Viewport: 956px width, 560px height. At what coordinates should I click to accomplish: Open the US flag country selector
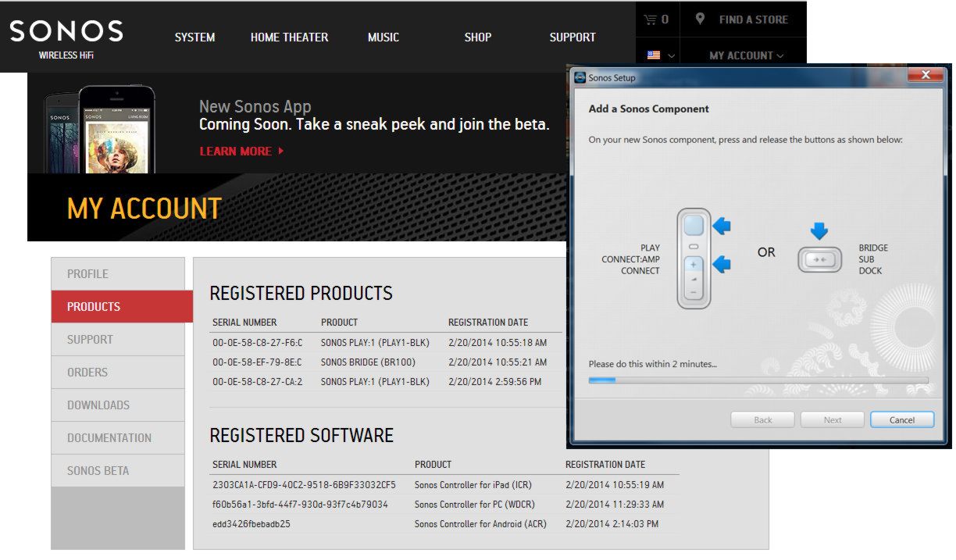(660, 55)
